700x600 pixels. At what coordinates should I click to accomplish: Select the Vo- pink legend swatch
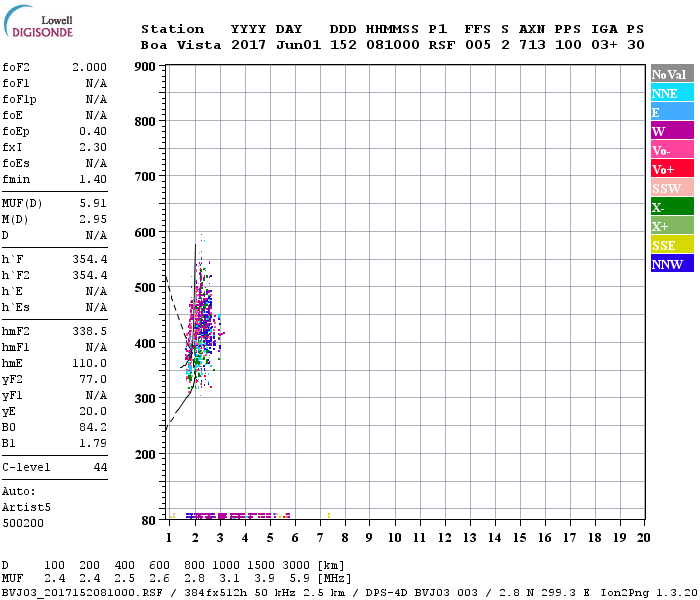pyautogui.click(x=671, y=150)
